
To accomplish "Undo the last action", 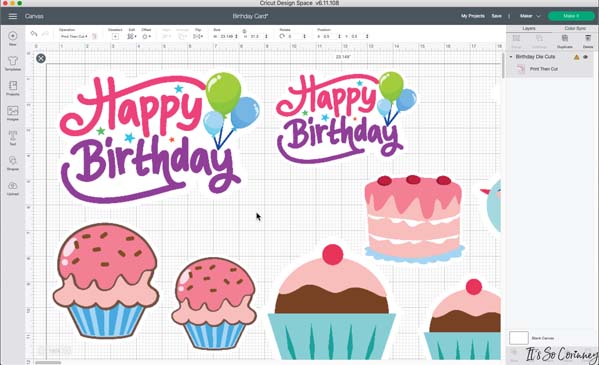I will click(x=34, y=34).
